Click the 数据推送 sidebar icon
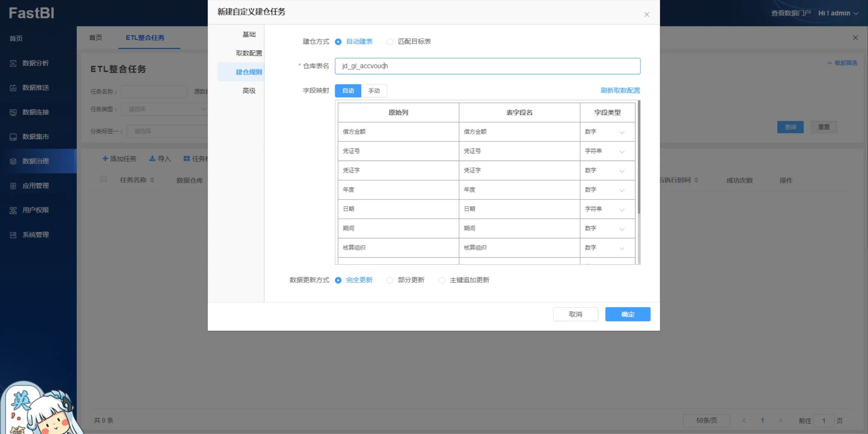Image resolution: width=868 pixels, height=434 pixels. point(13,88)
